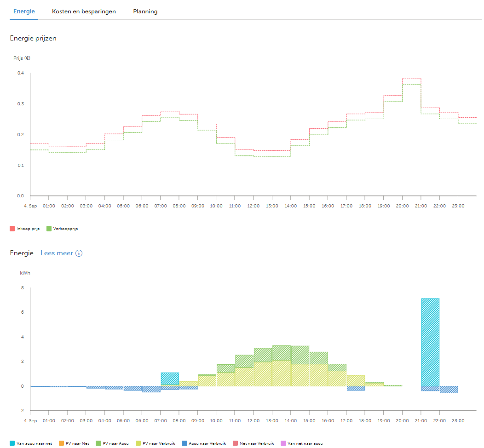The image size is (484, 448).
Task: Click the tall cyan 21:00 bar
Action: point(430,342)
